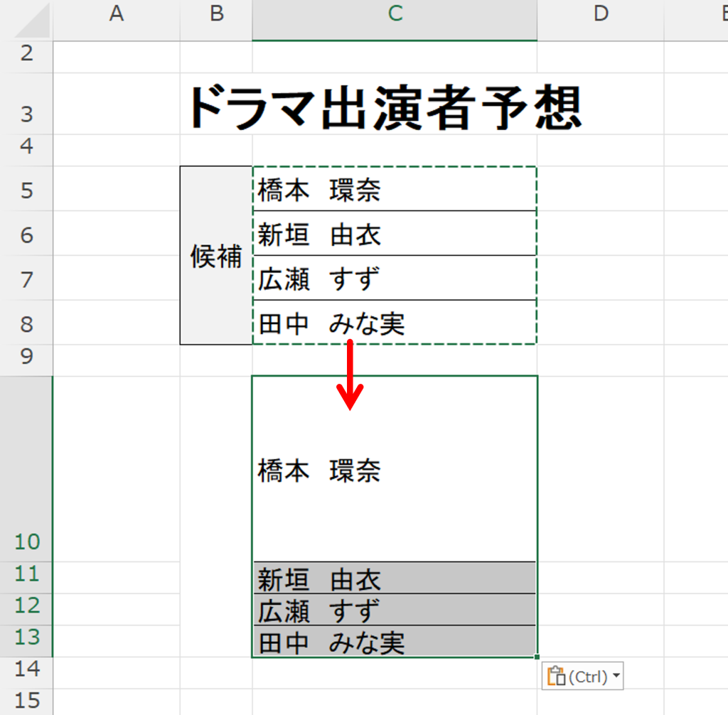Image resolution: width=728 pixels, height=715 pixels.
Task: Click 橋本 環奈 cell in row 5
Action: click(x=395, y=190)
